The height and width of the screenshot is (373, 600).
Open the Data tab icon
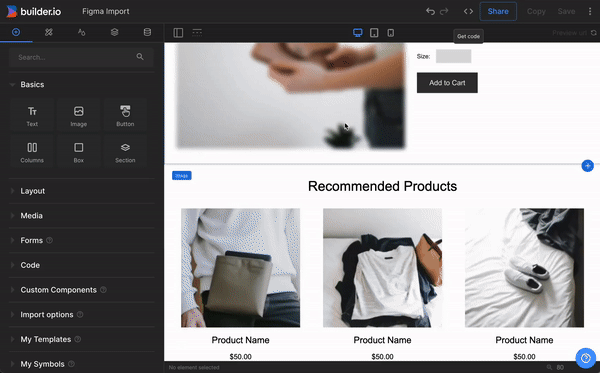point(147,32)
